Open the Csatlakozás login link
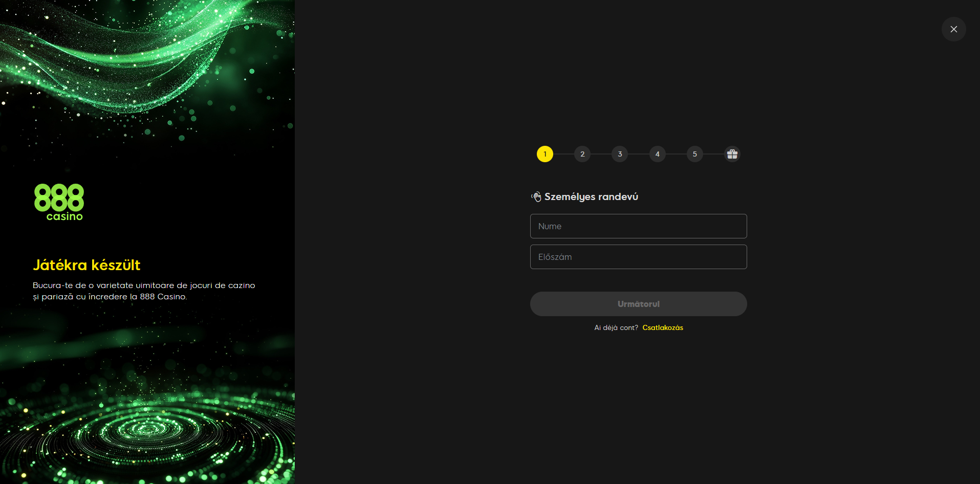This screenshot has height=484, width=980. [x=662, y=328]
